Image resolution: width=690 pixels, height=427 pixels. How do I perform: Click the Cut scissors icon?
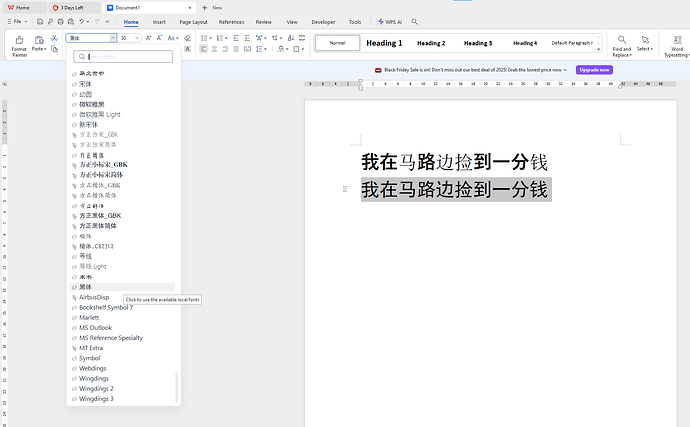(x=55, y=38)
